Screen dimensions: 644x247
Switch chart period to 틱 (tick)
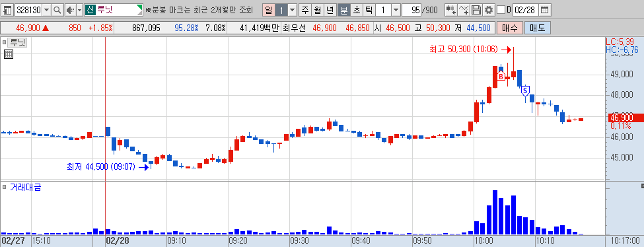coord(369,10)
